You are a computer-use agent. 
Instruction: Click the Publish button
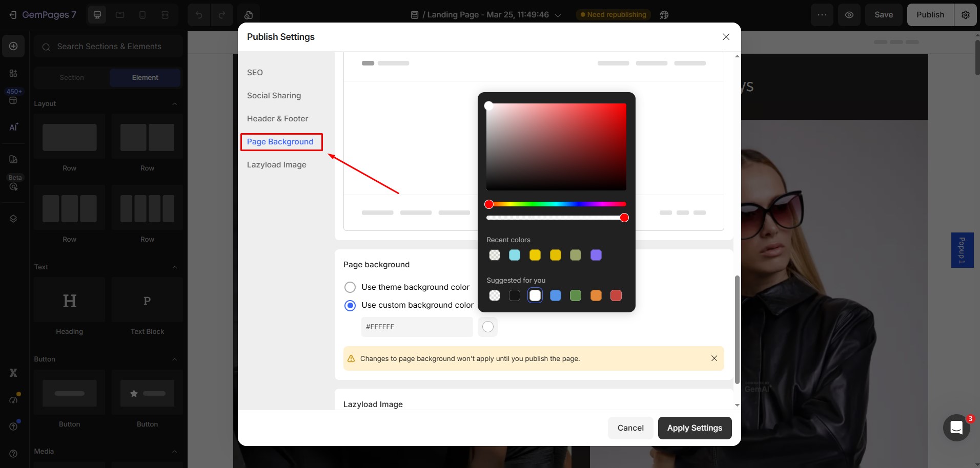pyautogui.click(x=930, y=15)
